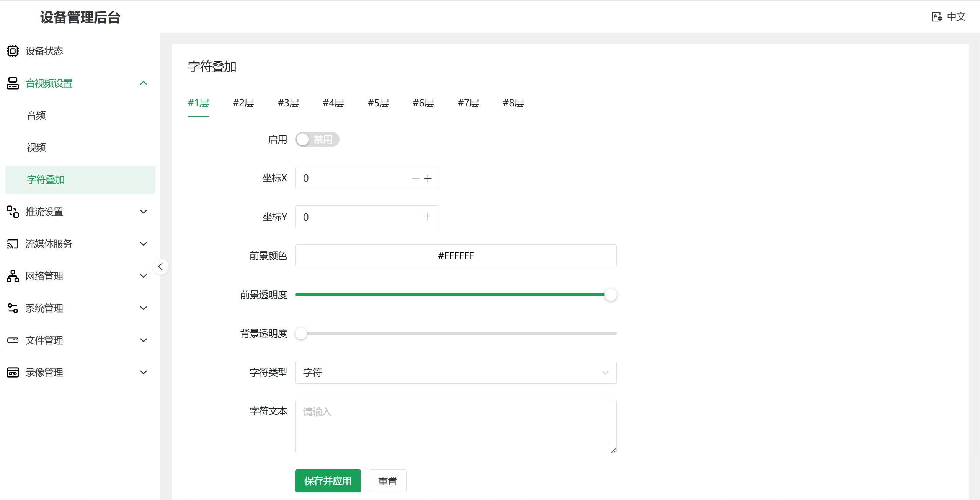Click the stream push settings icon
This screenshot has width=980, height=500.
(13, 212)
